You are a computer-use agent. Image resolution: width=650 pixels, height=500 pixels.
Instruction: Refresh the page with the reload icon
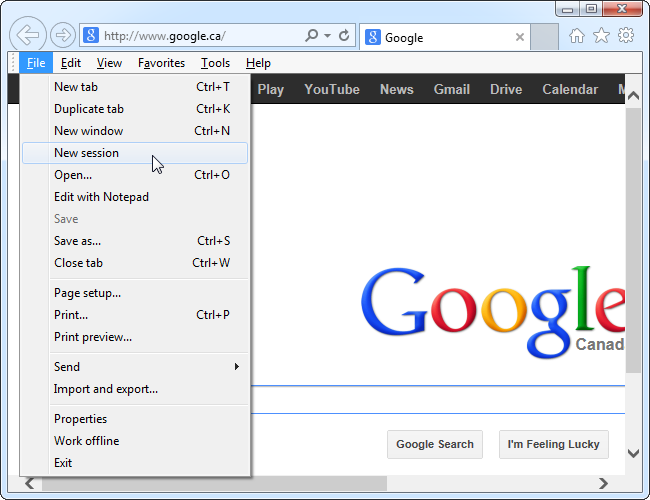point(344,36)
